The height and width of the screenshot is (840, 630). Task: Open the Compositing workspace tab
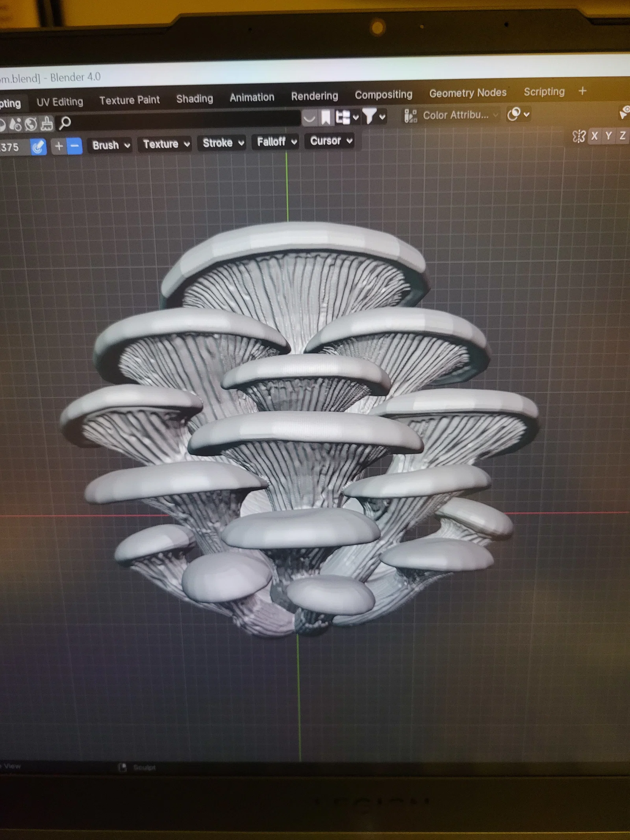[x=384, y=95]
